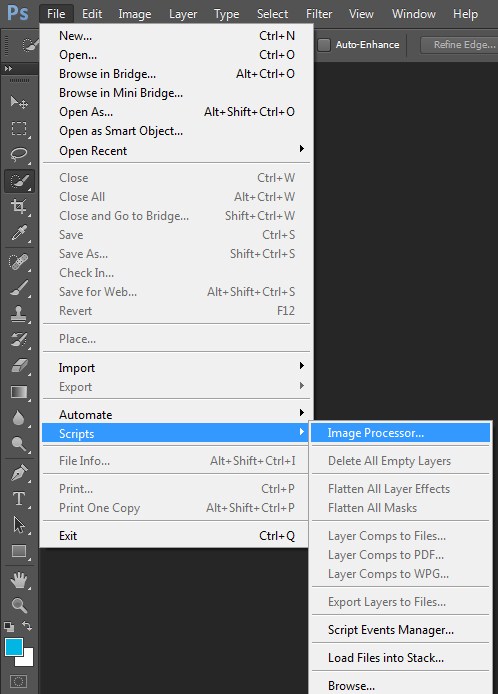Image resolution: width=498 pixels, height=694 pixels.
Task: Select the Lasso tool
Action: (x=19, y=154)
